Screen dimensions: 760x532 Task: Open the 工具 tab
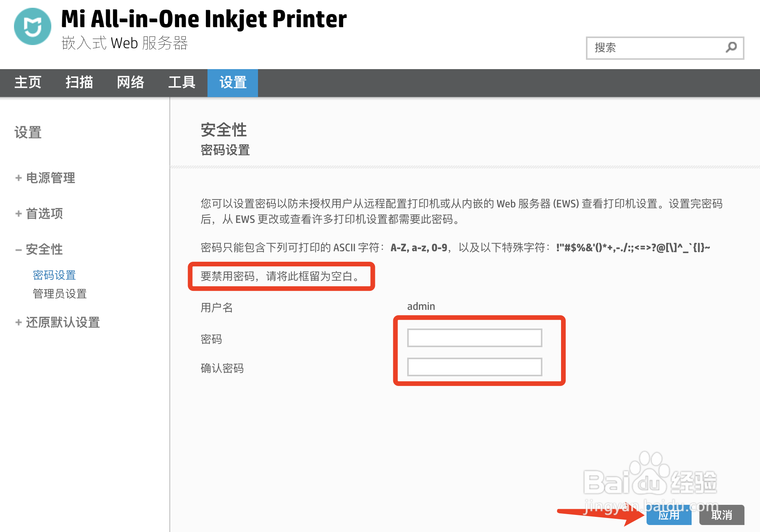(182, 82)
